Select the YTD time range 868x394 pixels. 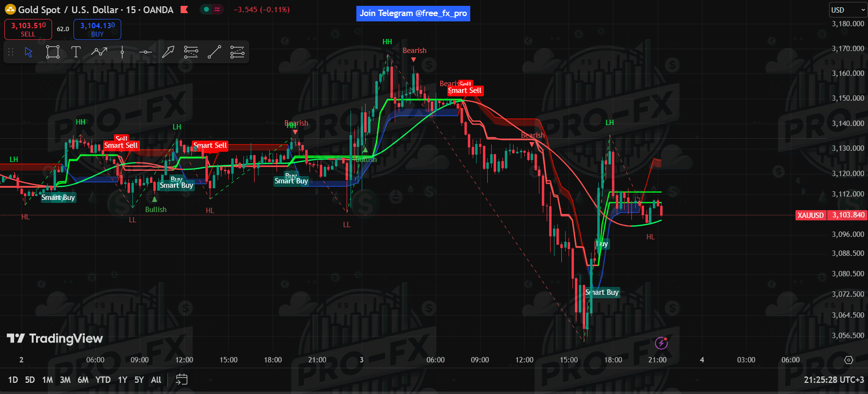click(x=103, y=380)
